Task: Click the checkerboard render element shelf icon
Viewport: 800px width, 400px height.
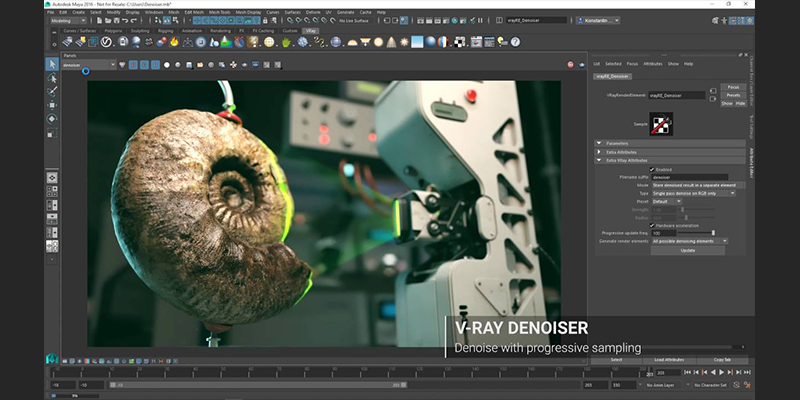Action: click(460, 42)
